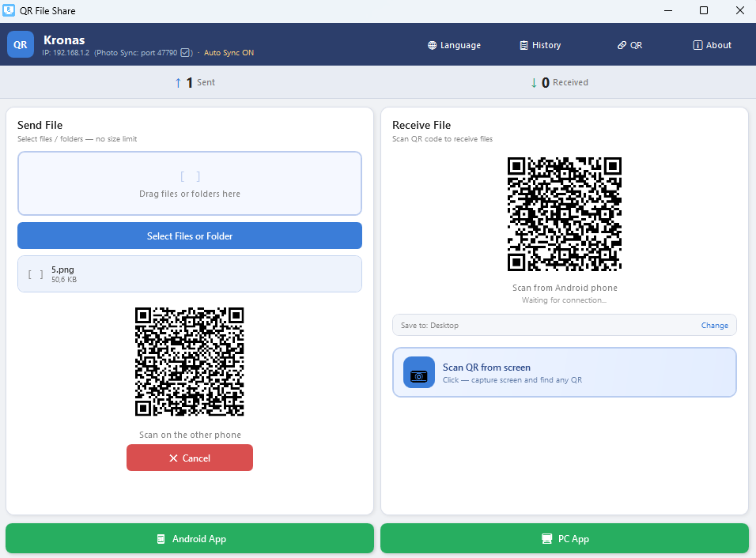Click the camera icon in Scan QR panel

tap(418, 371)
